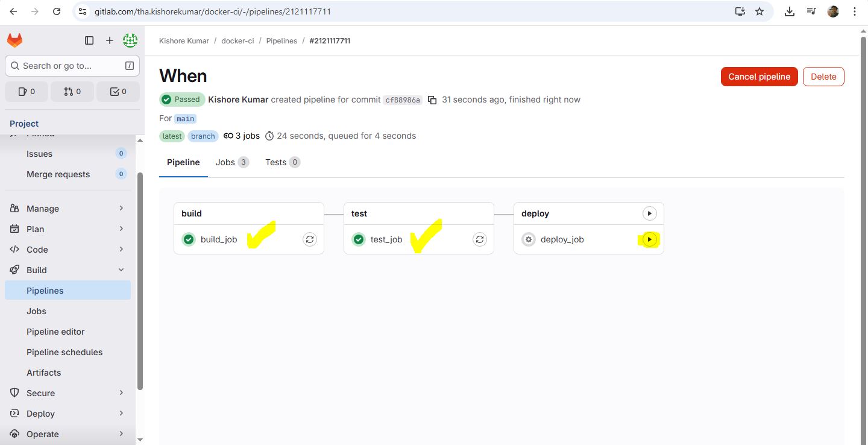
Task: Play all manual jobs in deploy stage
Action: tap(649, 213)
